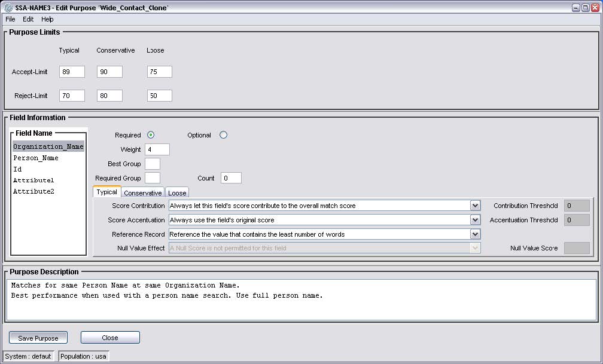Open the Help menu
The image size is (603, 364).
(x=47, y=19)
